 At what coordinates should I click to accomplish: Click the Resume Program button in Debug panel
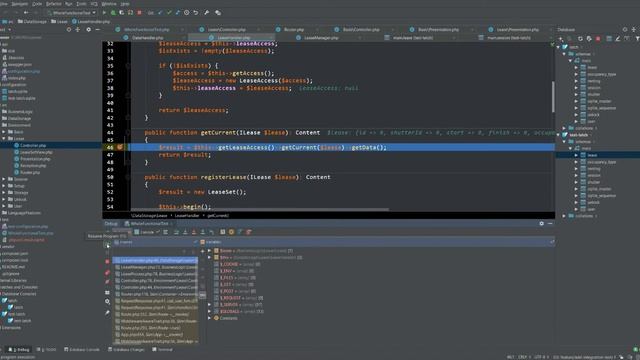(107, 245)
